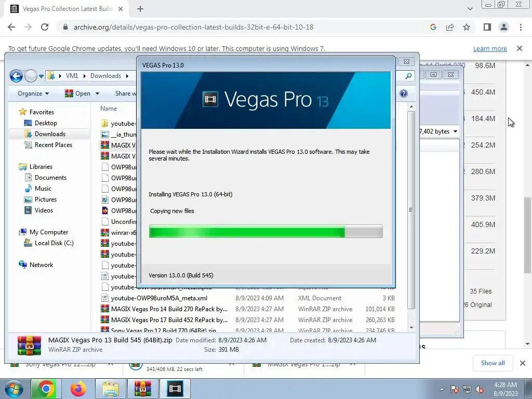532x399 pixels.
Task: Select Recent Places in Favorites
Action: click(53, 145)
